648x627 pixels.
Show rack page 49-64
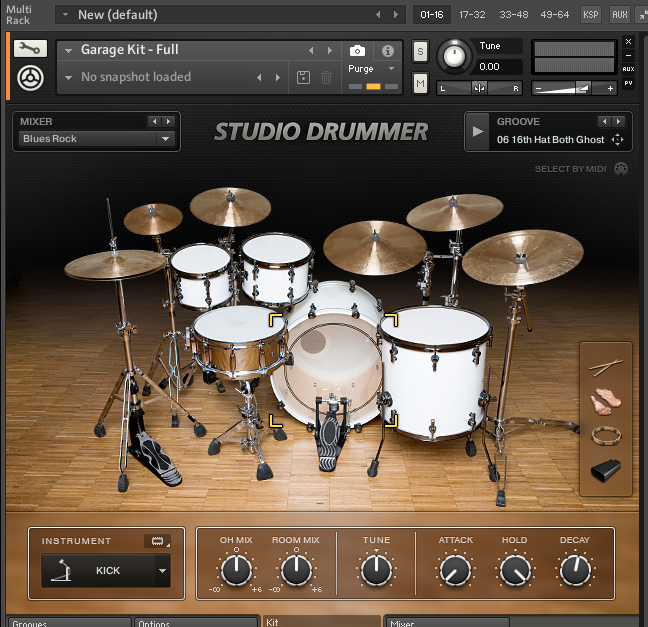pyautogui.click(x=555, y=15)
